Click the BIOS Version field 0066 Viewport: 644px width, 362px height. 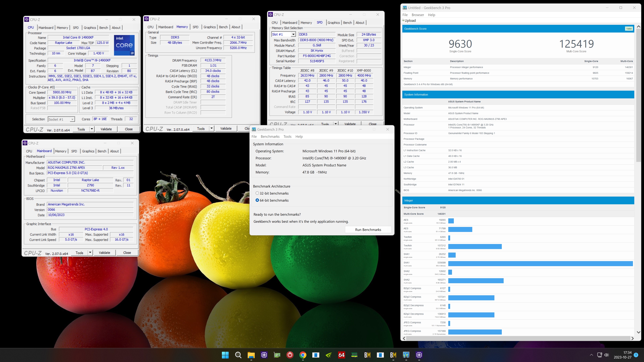click(90, 210)
